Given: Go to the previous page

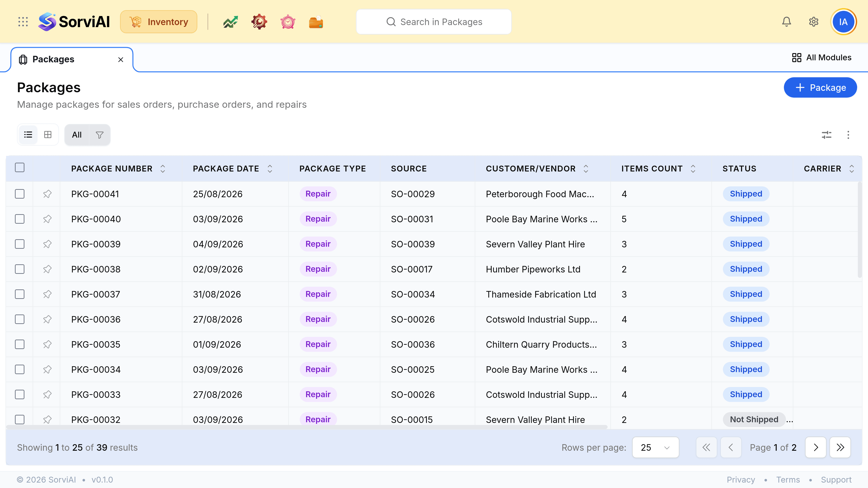Looking at the screenshot, I should coord(731,447).
